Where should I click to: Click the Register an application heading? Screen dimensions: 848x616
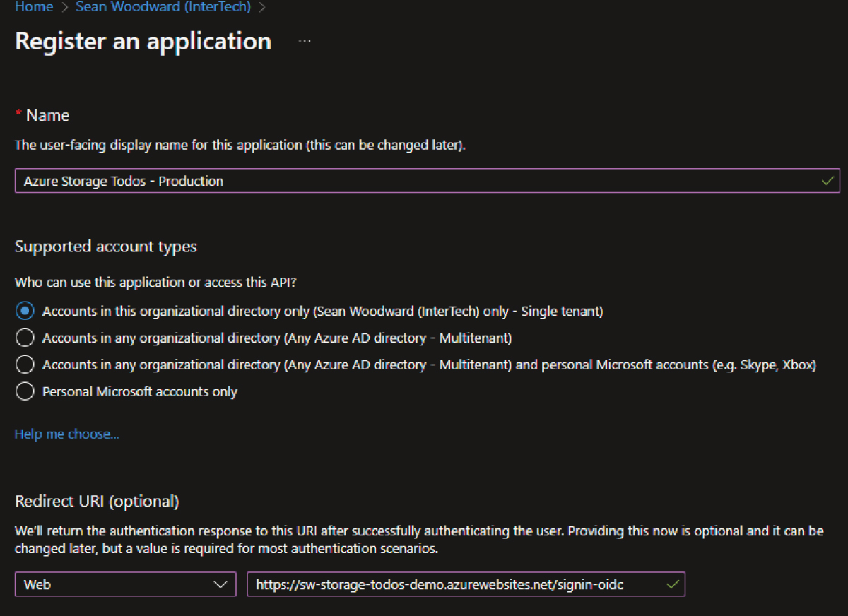point(143,41)
